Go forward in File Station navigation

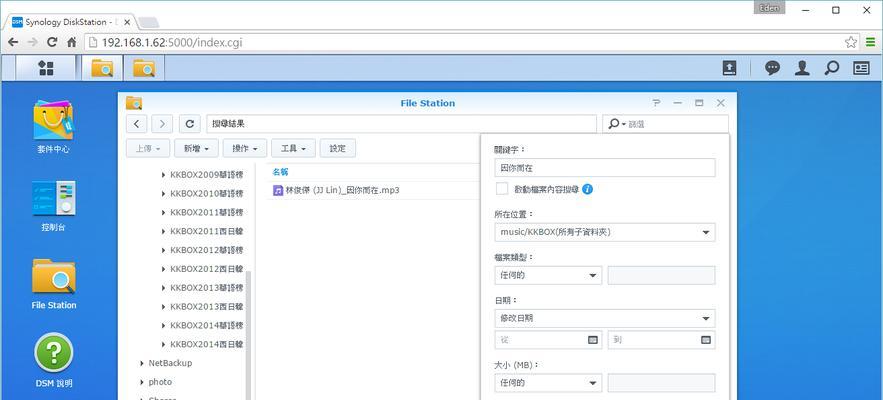(162, 124)
